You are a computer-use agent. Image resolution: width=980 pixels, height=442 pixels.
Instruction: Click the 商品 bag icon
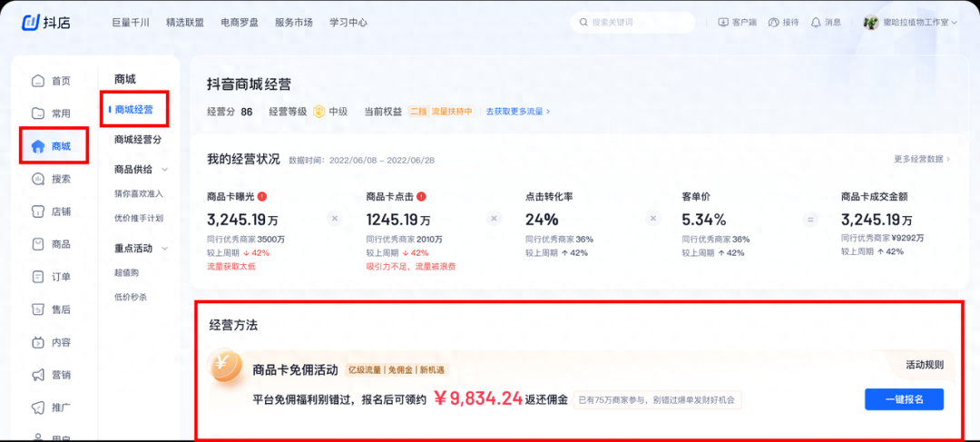tap(39, 244)
